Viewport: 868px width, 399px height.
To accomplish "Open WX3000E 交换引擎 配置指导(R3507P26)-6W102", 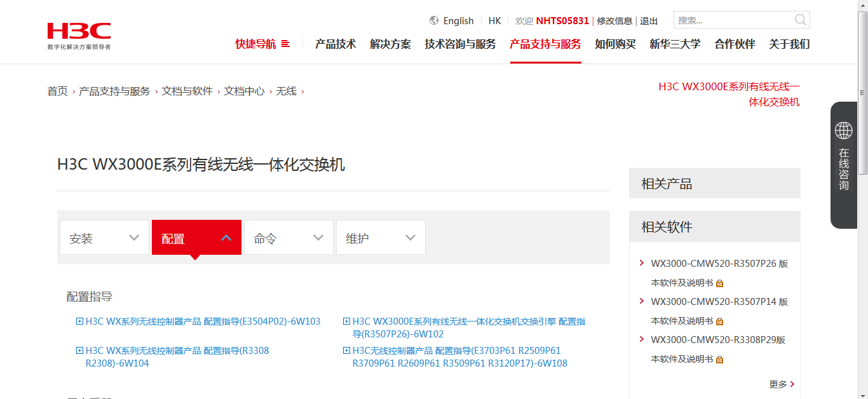I will (469, 328).
